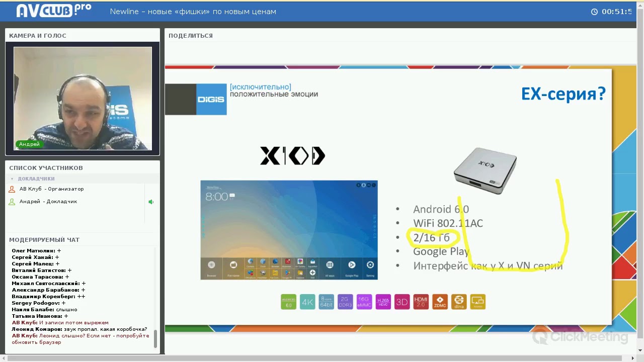This screenshot has width=644, height=362.
Task: Click the chat message from Оксана Тарасова
Action: point(40,277)
